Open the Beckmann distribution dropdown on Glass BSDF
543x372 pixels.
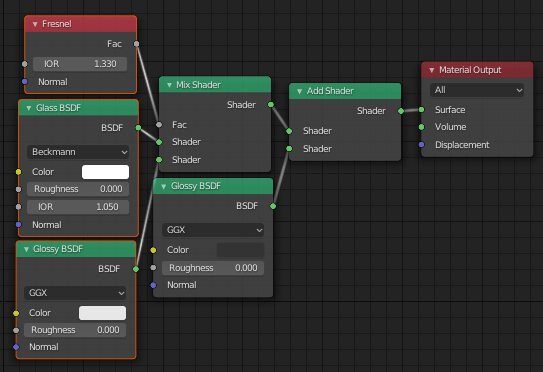[x=78, y=152]
